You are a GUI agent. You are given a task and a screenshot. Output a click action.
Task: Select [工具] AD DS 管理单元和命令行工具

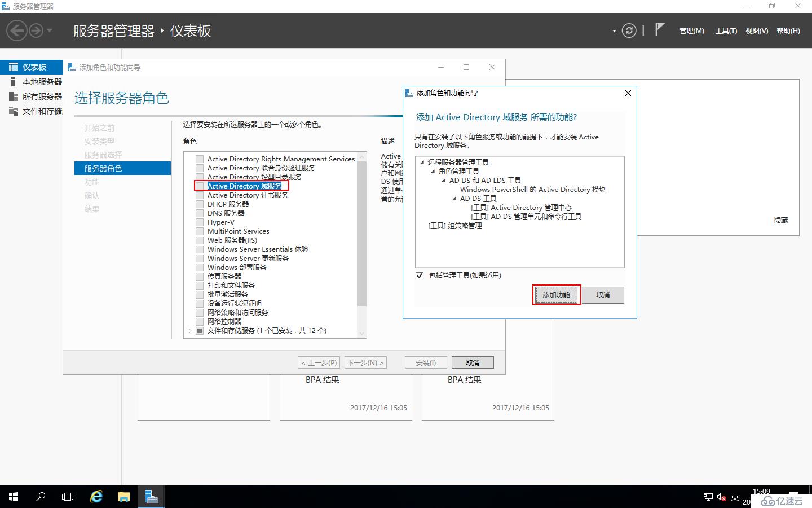pyautogui.click(x=526, y=216)
